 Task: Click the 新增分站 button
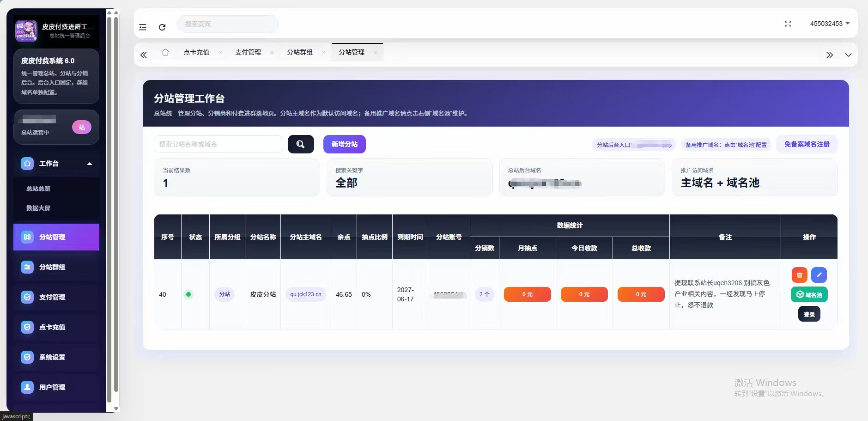(x=345, y=144)
